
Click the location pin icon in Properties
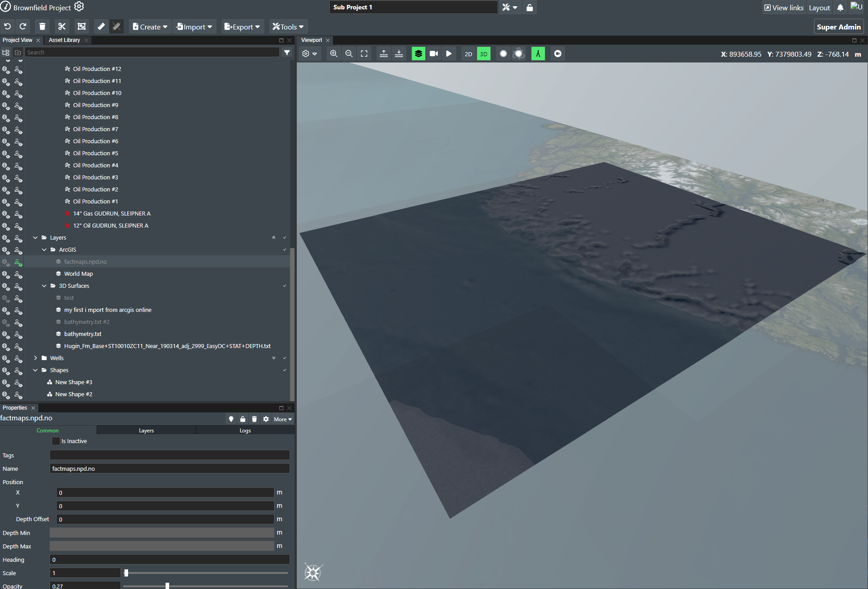[231, 419]
